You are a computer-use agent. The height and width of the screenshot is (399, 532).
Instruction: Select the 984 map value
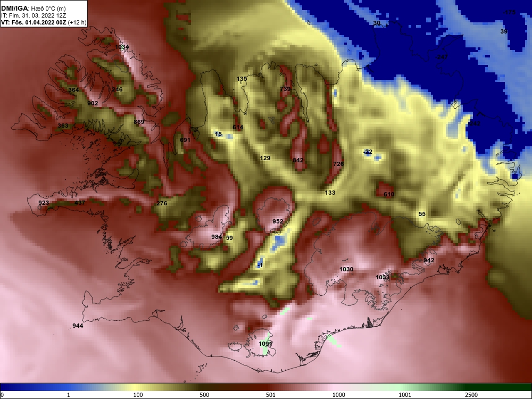click(x=217, y=237)
